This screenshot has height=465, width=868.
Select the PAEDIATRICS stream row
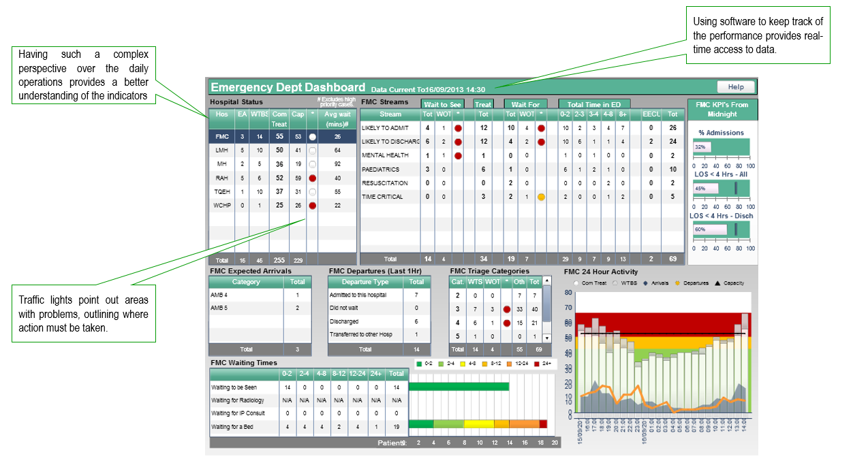(390, 170)
